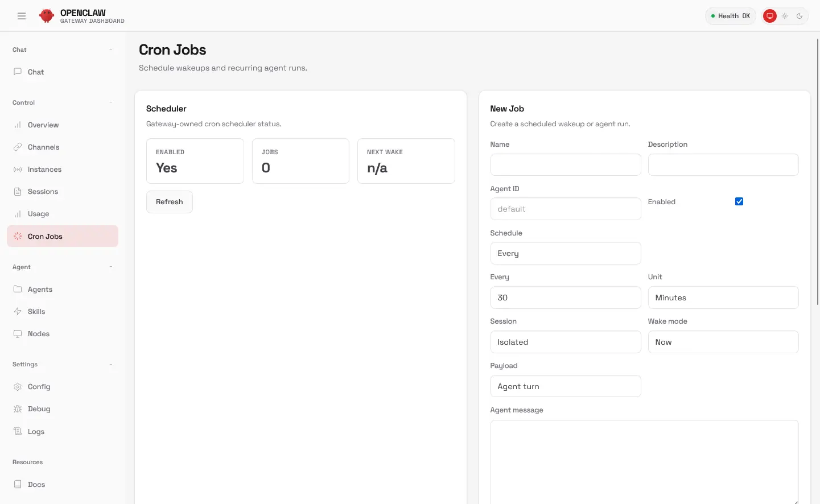Go to the Logs page
820x504 pixels.
[x=36, y=432]
